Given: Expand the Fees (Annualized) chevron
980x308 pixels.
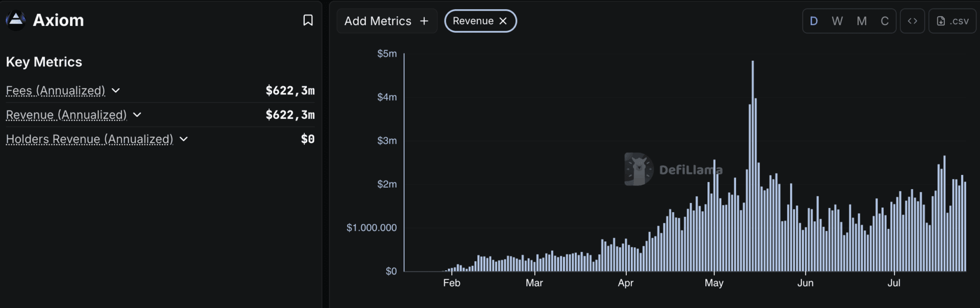Looking at the screenshot, I should coord(116,91).
